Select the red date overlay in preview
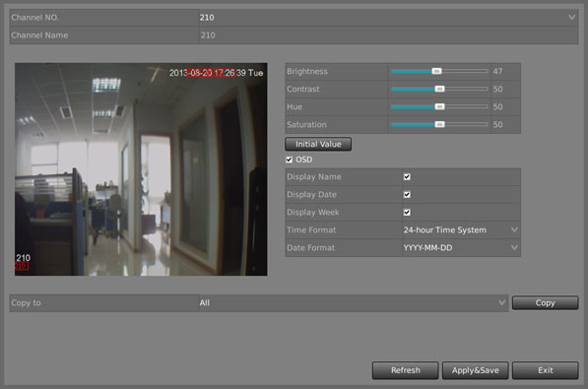This screenshot has width=588, height=389. point(211,73)
